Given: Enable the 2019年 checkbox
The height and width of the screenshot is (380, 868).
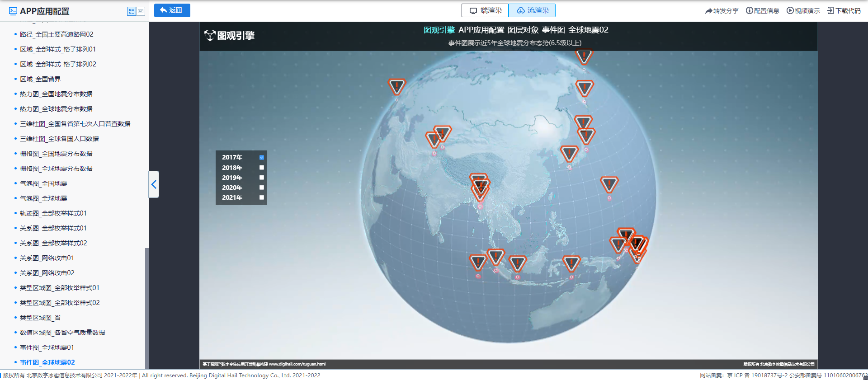Looking at the screenshot, I should pyautogui.click(x=261, y=178).
